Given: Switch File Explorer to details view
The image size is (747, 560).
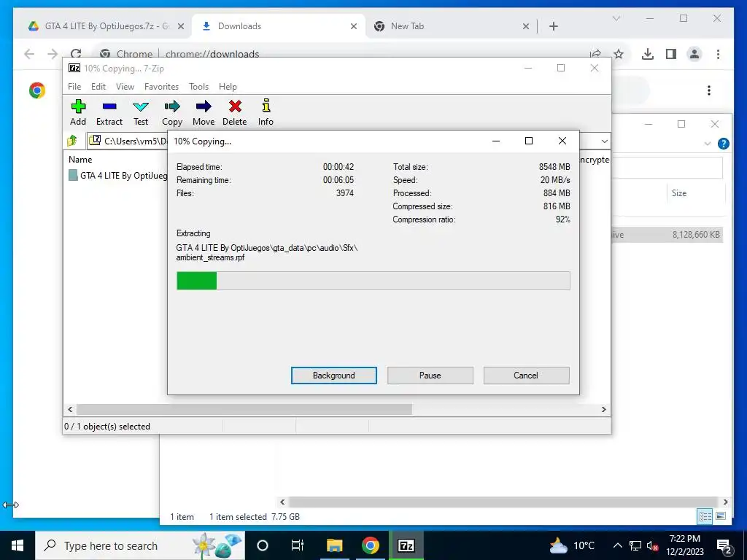Looking at the screenshot, I should point(705,516).
